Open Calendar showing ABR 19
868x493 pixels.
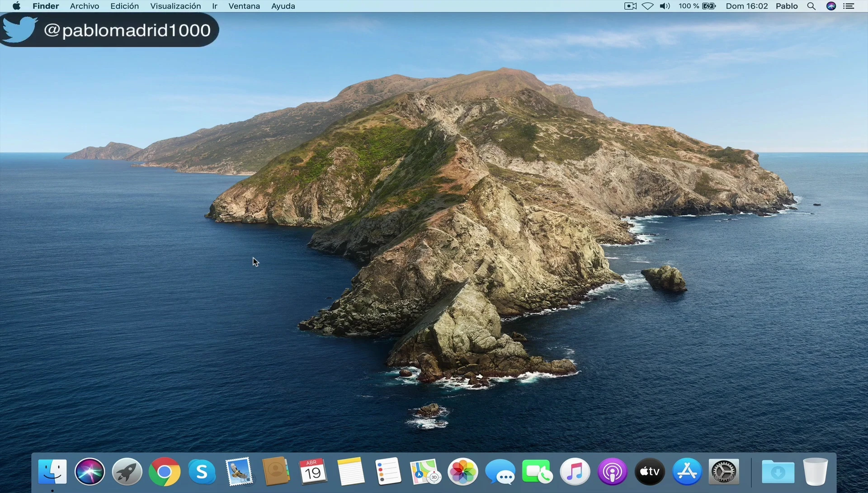tap(313, 472)
